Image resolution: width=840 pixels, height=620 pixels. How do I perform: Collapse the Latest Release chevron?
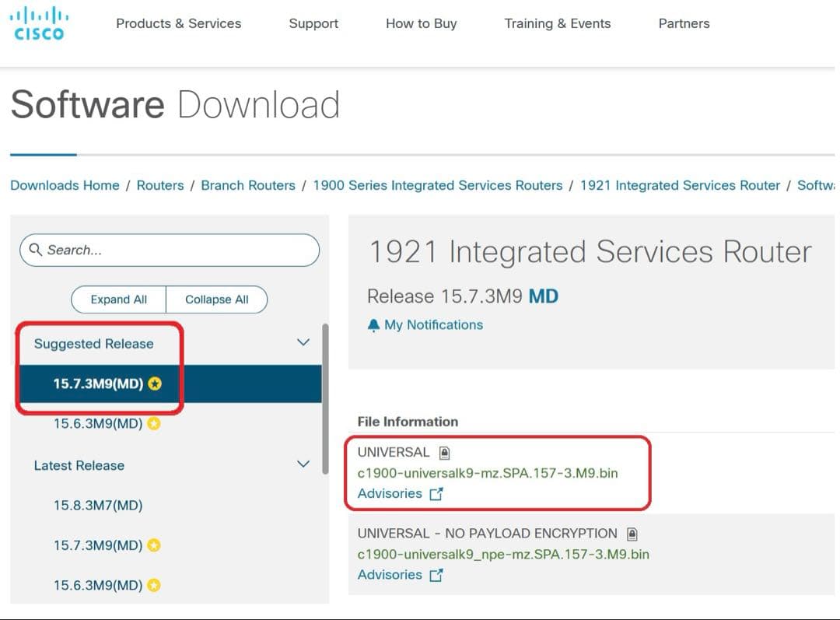[x=303, y=464]
